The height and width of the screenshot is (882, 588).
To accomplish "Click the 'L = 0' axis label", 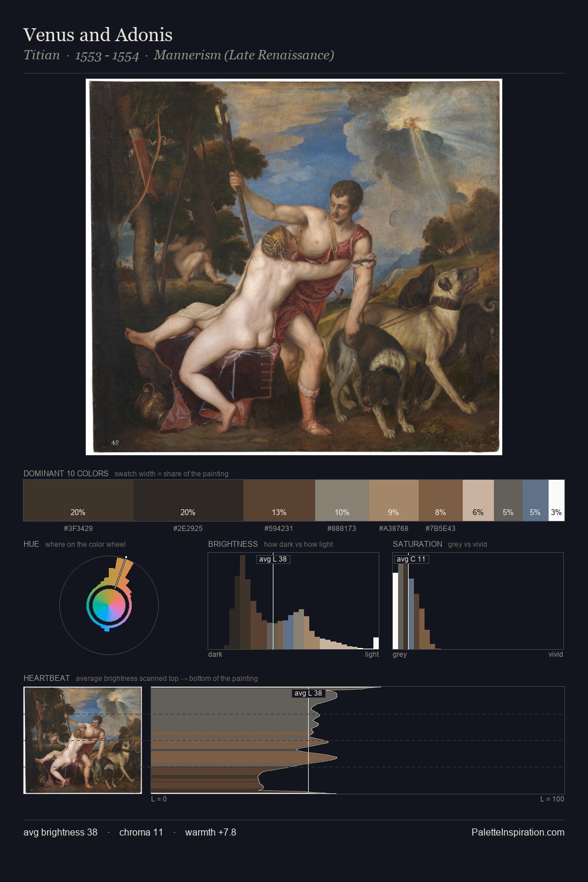I will click(x=159, y=799).
